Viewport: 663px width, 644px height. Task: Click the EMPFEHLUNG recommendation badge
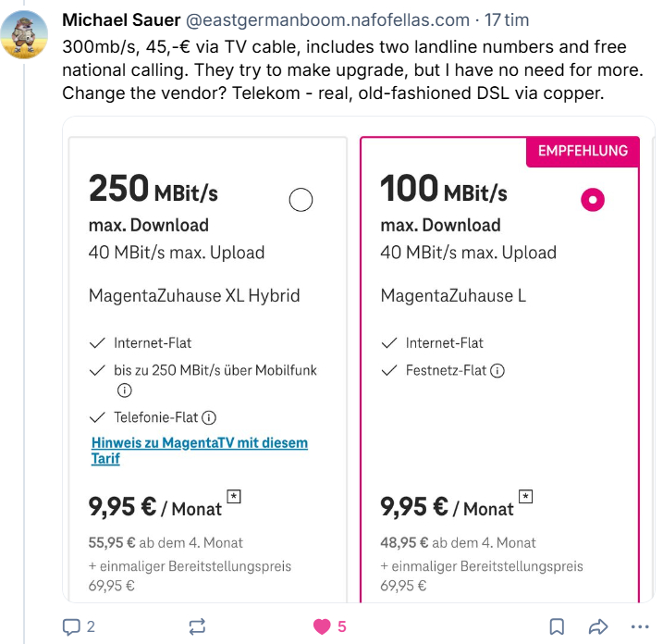pyautogui.click(x=583, y=151)
